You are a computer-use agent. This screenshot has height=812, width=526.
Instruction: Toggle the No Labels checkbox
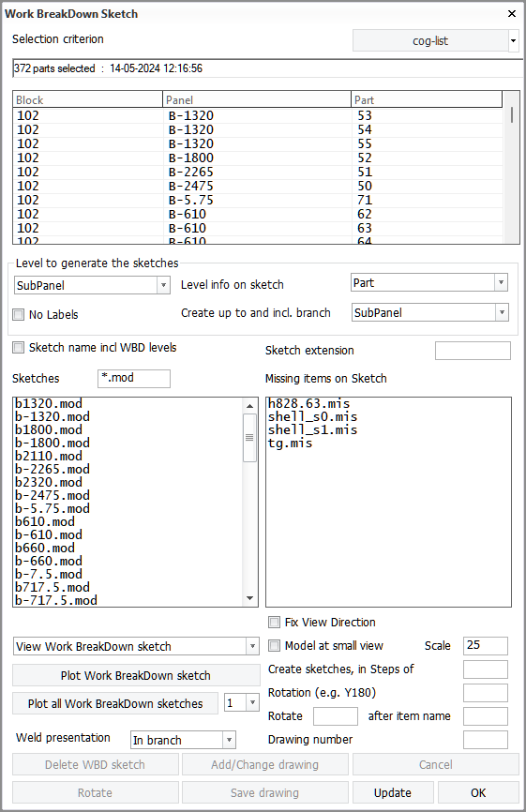[x=19, y=314]
